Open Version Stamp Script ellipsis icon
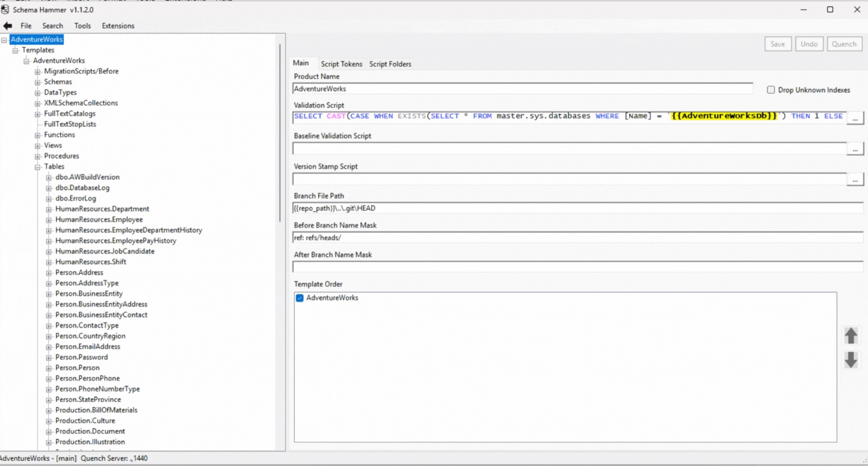The image size is (868, 466). point(855,179)
